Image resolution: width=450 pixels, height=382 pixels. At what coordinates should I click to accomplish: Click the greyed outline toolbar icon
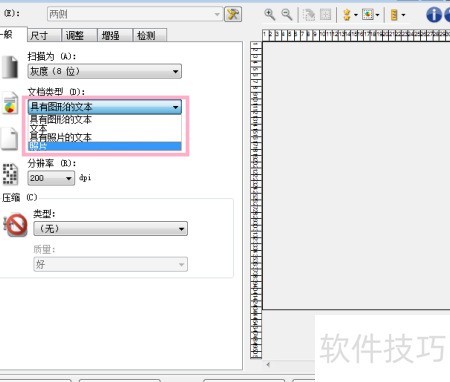tap(325, 15)
